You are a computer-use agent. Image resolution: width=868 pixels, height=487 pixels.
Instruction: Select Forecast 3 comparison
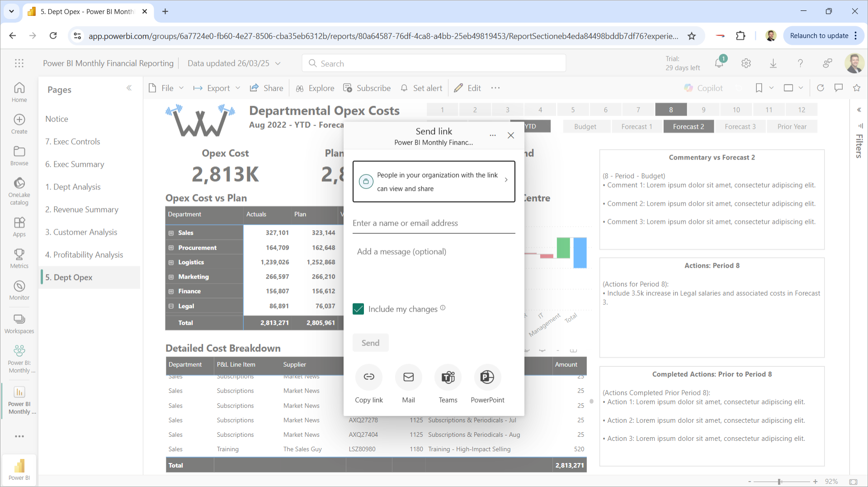tap(741, 127)
